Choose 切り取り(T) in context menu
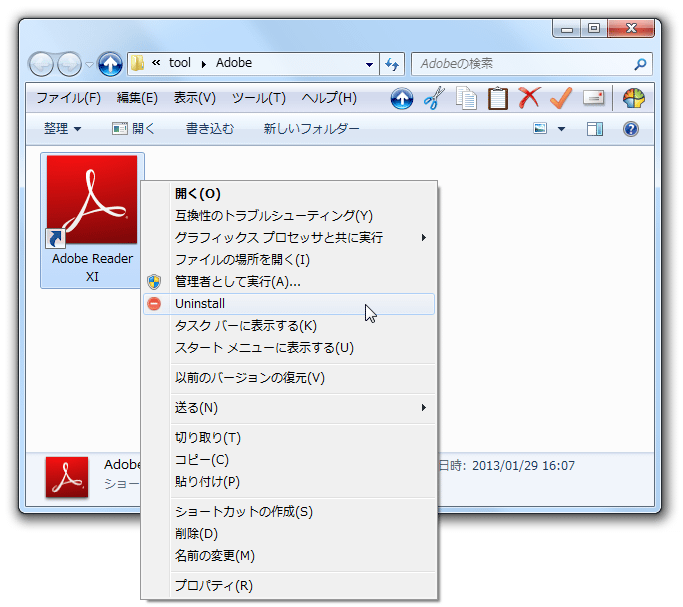 click(289, 438)
